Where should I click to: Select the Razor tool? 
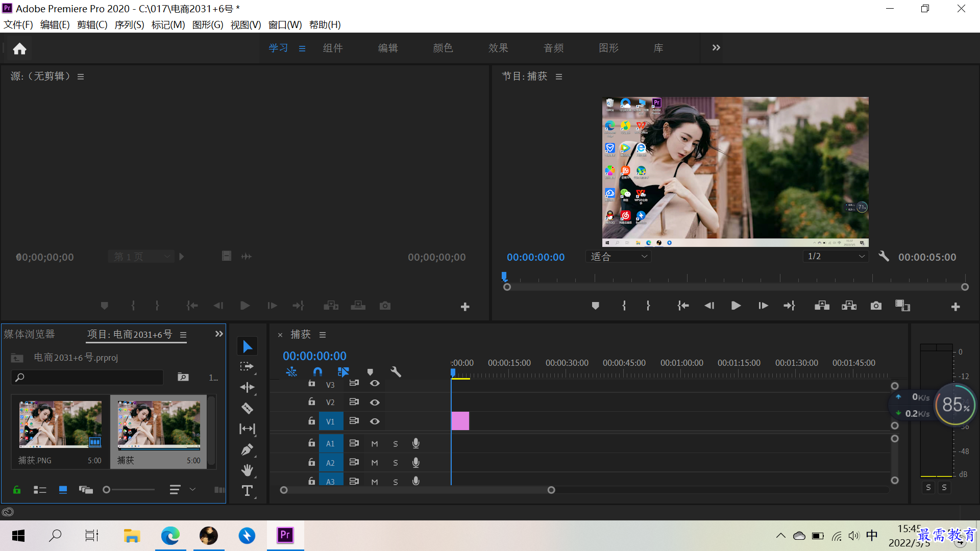(x=247, y=408)
